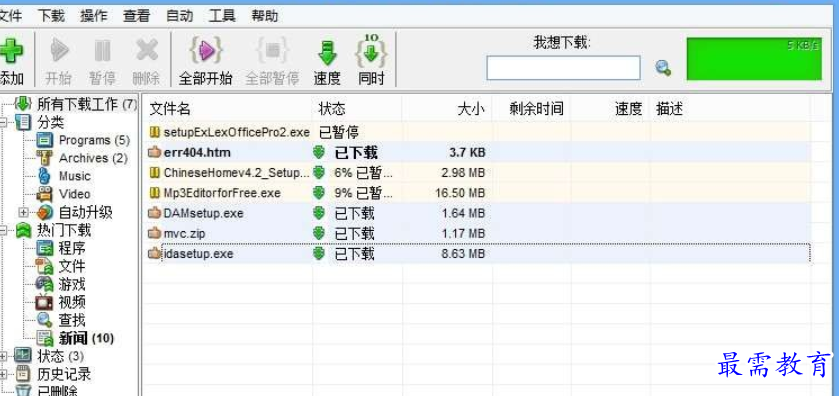Viewport: 839px width, 396px height.
Task: Select the ChineseHomev4.2_Setup download row
Action: point(478,173)
